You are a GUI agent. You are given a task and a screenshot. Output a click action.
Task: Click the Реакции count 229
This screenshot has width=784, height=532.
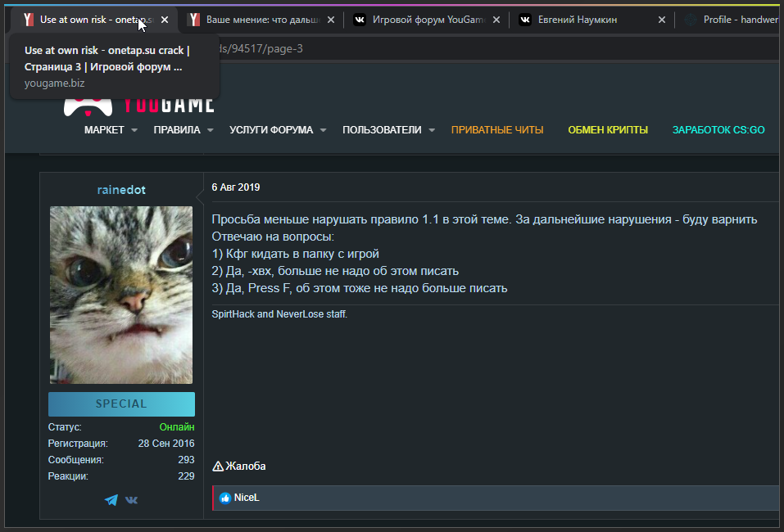tap(186, 476)
